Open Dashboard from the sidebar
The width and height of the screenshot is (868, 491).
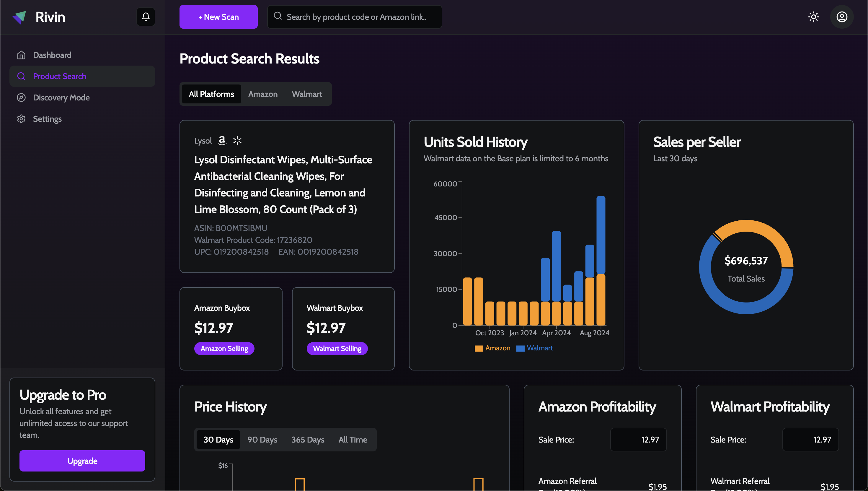pos(52,55)
